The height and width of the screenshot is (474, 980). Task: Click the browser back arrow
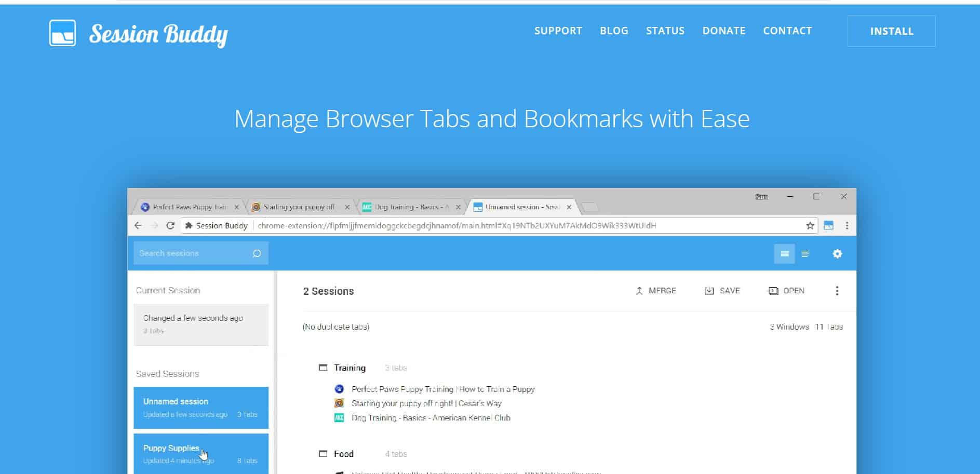click(x=138, y=225)
